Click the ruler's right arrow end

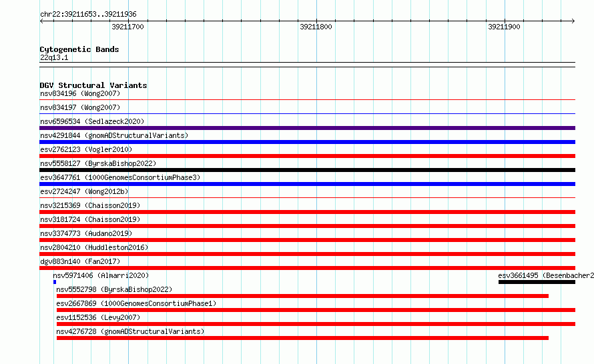(x=573, y=21)
